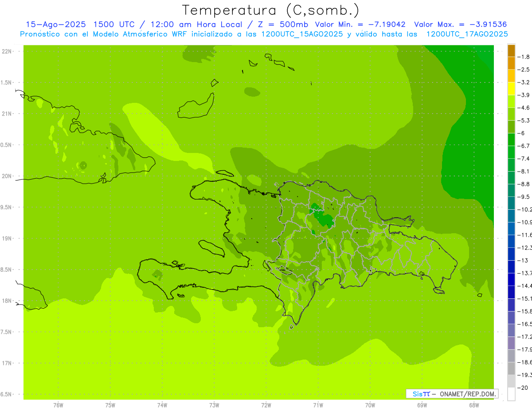Viewport: 532px width, 411px height.
Task: Click the "SisTT - ONAMET/REP.DOM." credit label
Action: pos(452,394)
